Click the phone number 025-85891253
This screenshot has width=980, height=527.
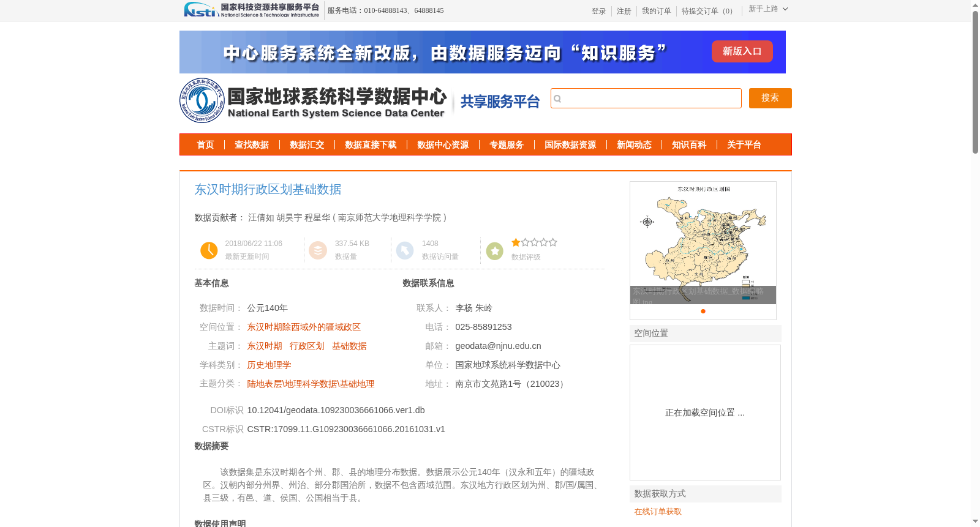[483, 327]
